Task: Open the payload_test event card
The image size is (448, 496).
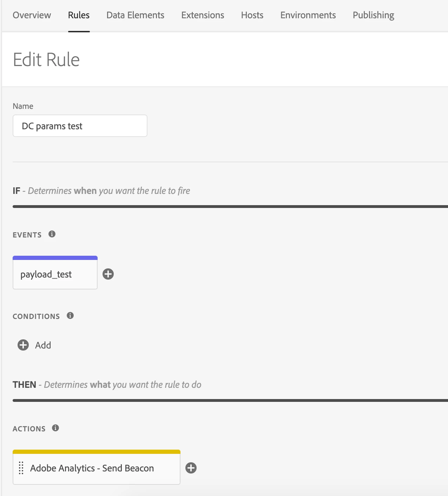Action: point(55,274)
